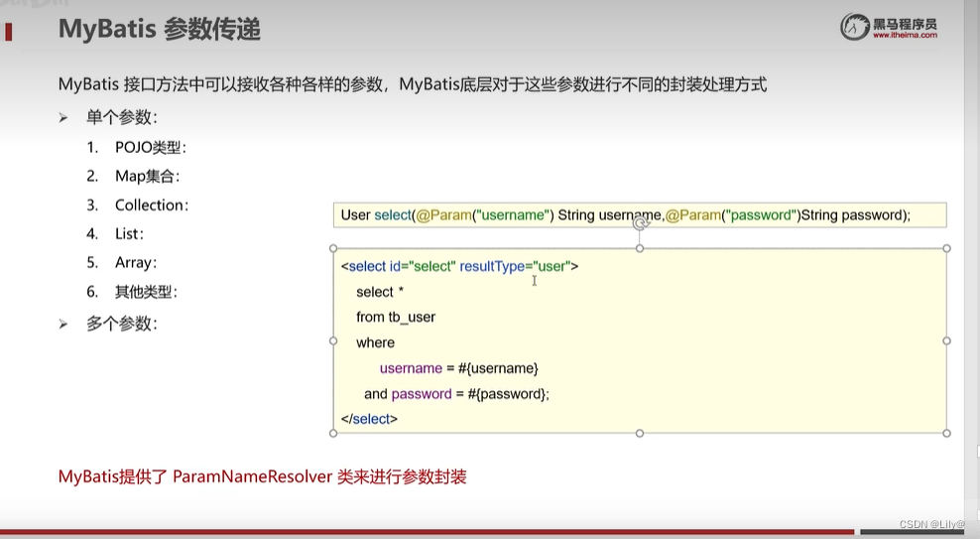The width and height of the screenshot is (980, 539).
Task: Click the top-right resize handle of code box
Action: (x=946, y=248)
